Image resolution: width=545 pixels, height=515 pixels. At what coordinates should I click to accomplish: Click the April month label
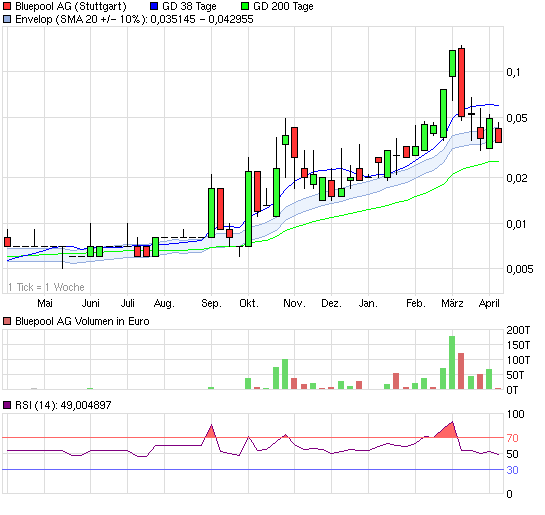[x=489, y=304]
